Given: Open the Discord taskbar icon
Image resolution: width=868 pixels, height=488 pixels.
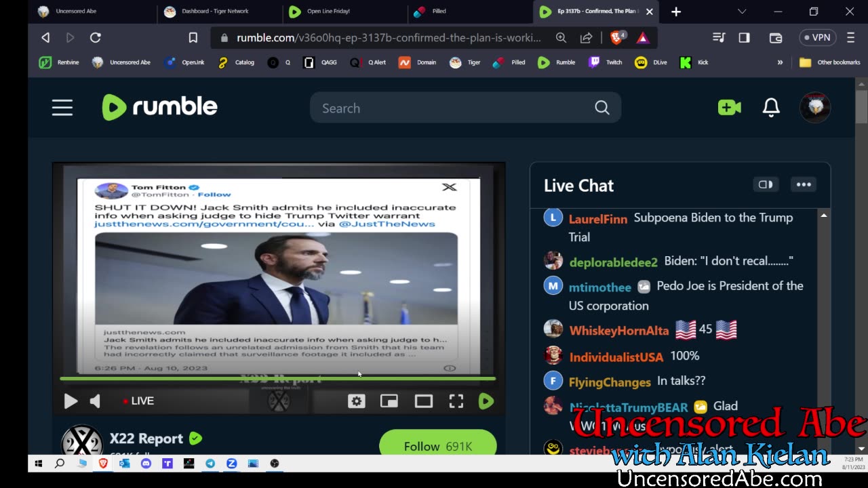Looking at the screenshot, I should [x=146, y=464].
